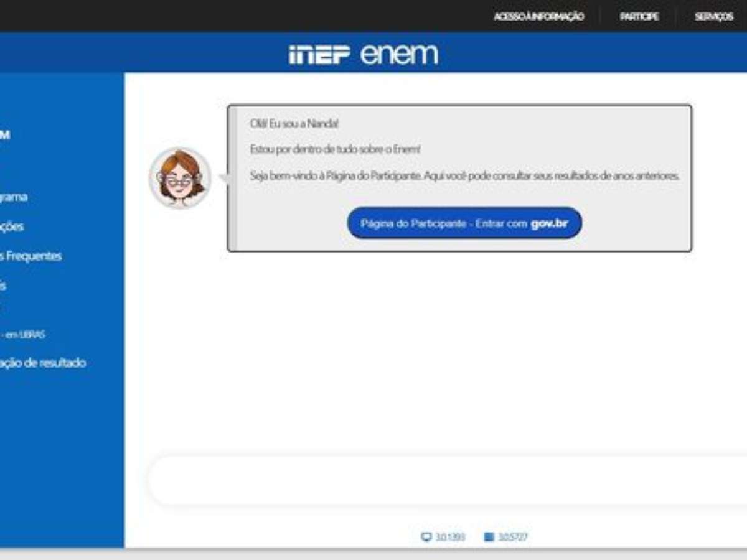Enter Página do Participante with gov.br
Viewport: 747px width, 560px height.
[464, 223]
